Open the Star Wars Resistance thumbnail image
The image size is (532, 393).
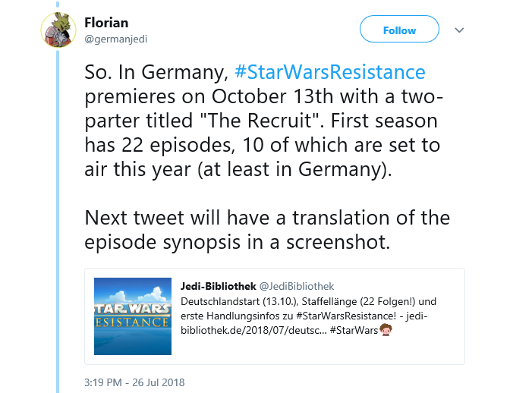(x=131, y=315)
